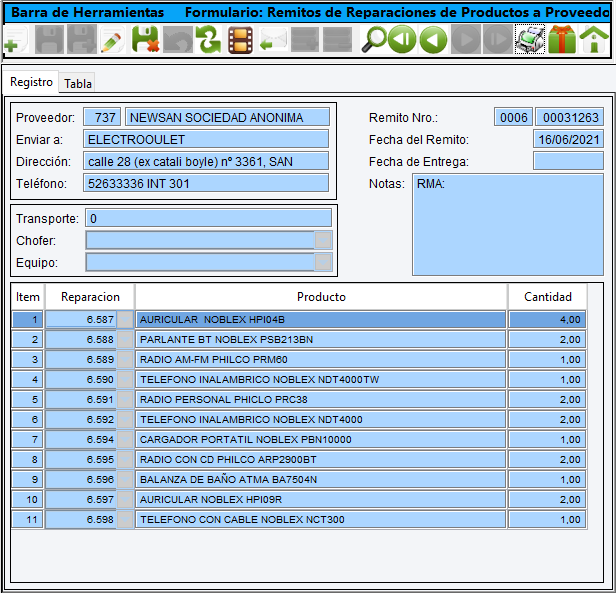This screenshot has height=593, width=616.
Task: Open the Reparacion dropdown for 6.592
Action: [x=125, y=419]
